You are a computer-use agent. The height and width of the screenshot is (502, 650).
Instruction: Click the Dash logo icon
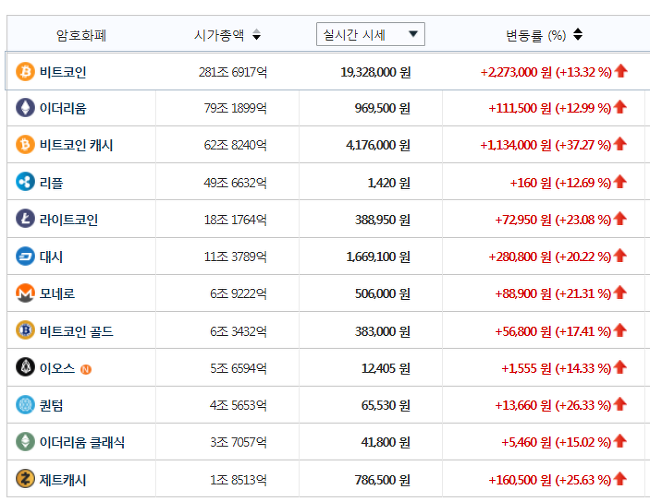tap(25, 256)
